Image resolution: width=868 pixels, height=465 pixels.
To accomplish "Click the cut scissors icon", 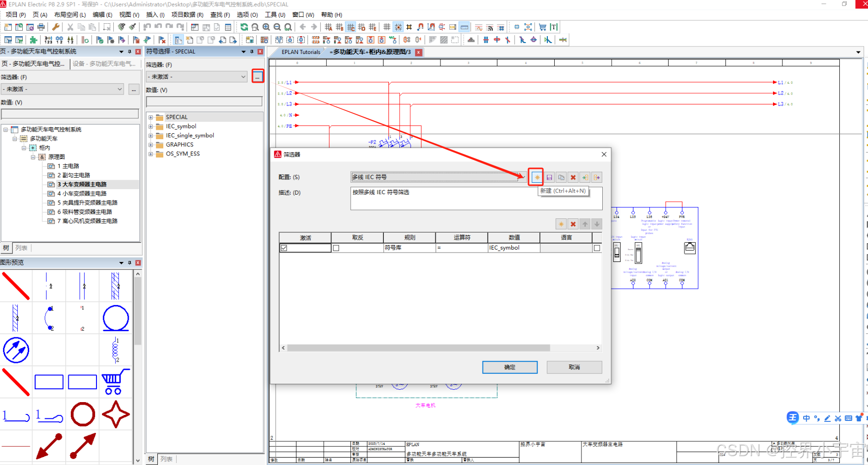I will coord(70,27).
